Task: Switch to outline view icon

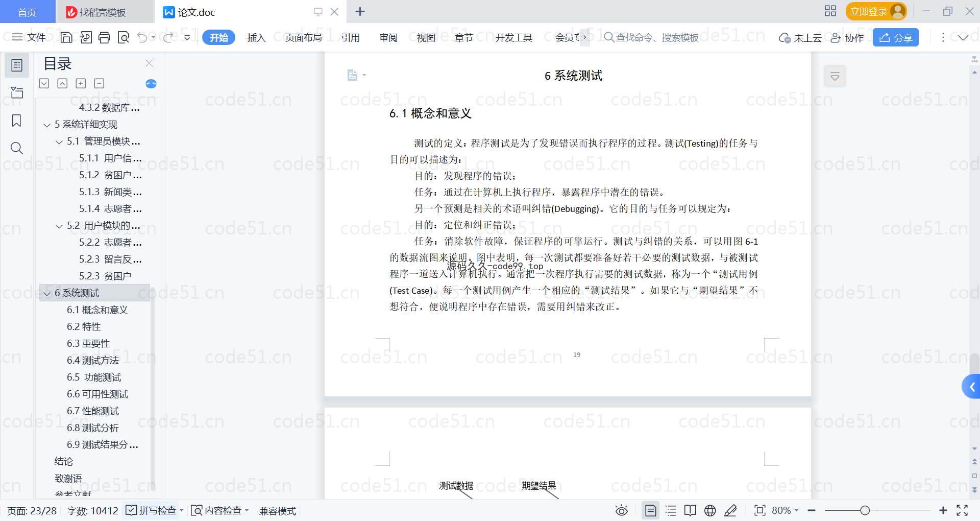Action: [x=671, y=510]
